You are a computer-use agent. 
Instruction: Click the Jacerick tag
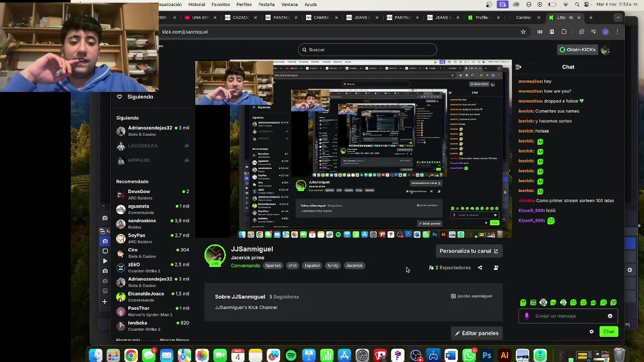coord(354,265)
